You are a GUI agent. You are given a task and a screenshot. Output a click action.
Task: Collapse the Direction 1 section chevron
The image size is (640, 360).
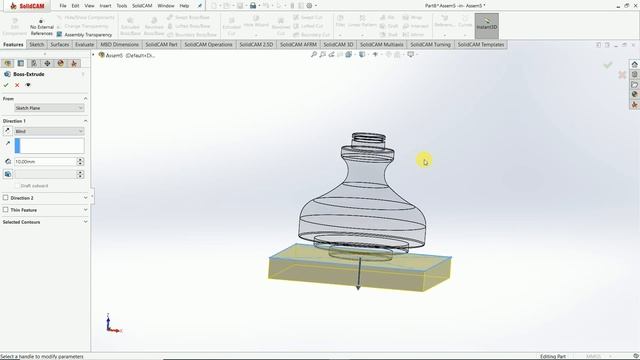[85, 121]
